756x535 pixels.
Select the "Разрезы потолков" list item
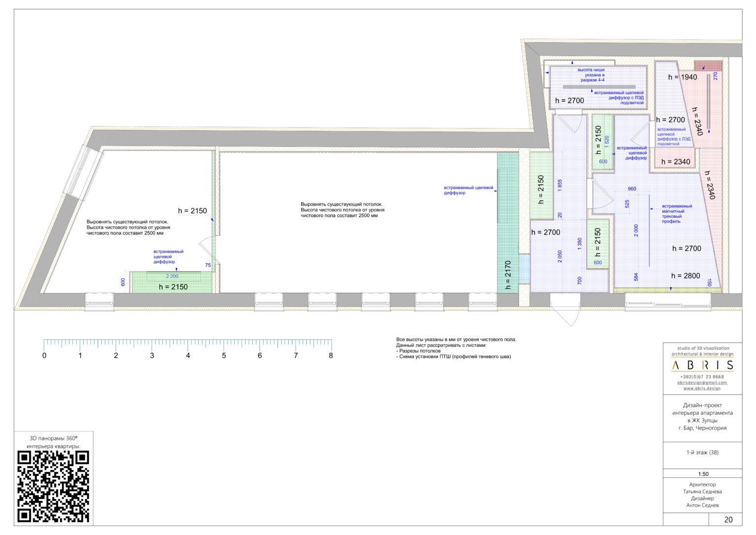tap(420, 351)
